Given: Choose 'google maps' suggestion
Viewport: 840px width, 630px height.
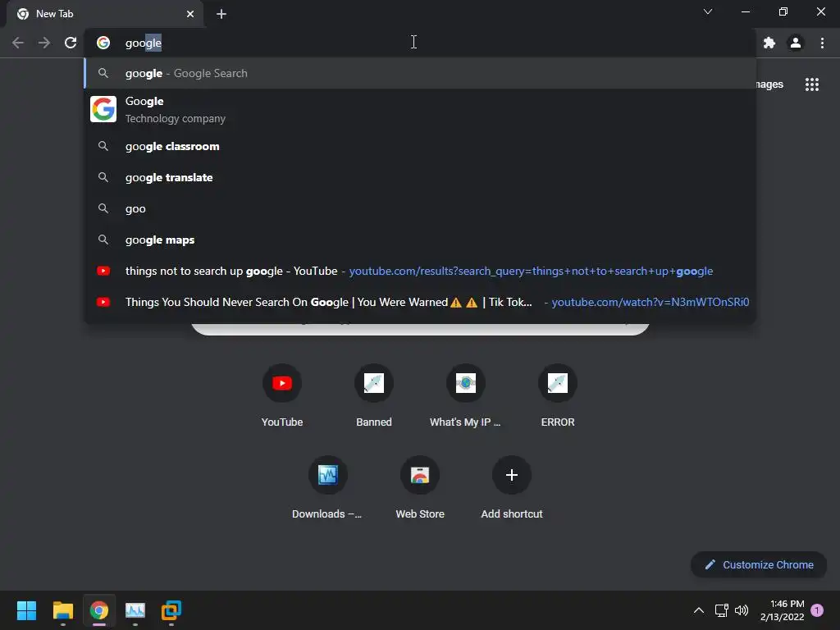Looking at the screenshot, I should click(x=420, y=240).
